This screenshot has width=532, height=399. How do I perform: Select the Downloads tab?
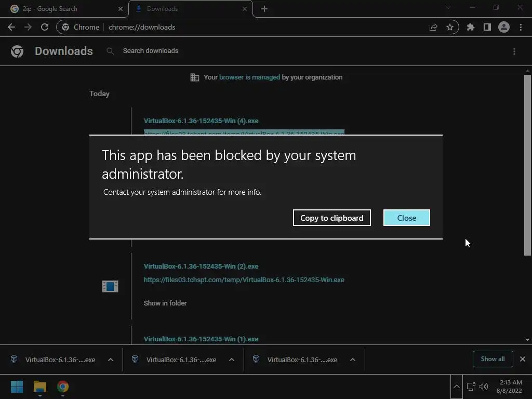click(190, 9)
